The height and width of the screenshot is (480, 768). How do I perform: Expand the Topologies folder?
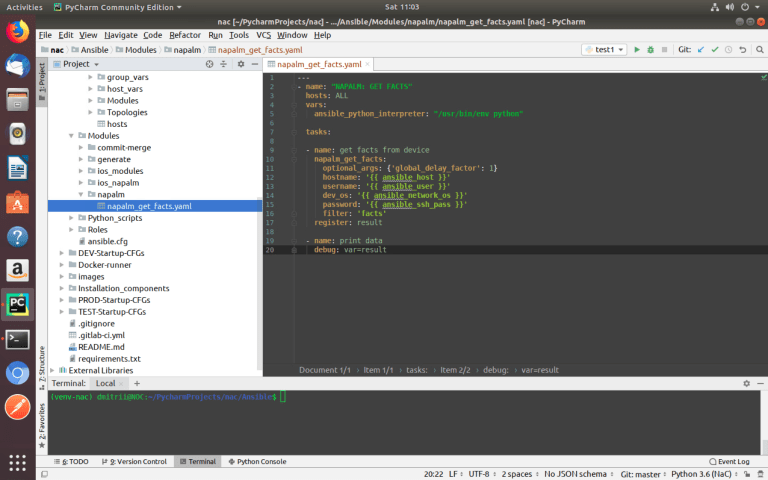(x=90, y=112)
